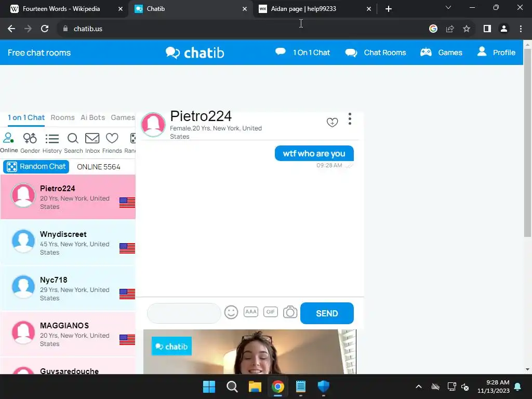Screen dimensions: 532x399
Task: Click the ONLINE 5564 counter
Action: point(98,167)
